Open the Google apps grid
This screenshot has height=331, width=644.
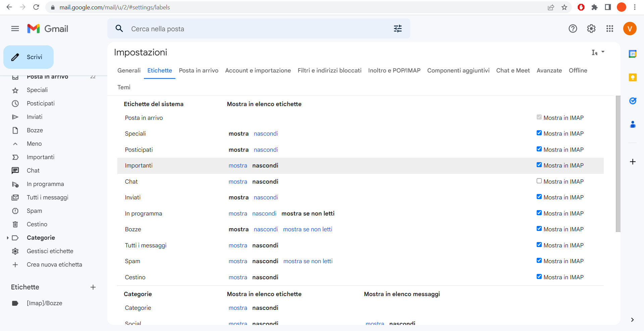point(609,29)
